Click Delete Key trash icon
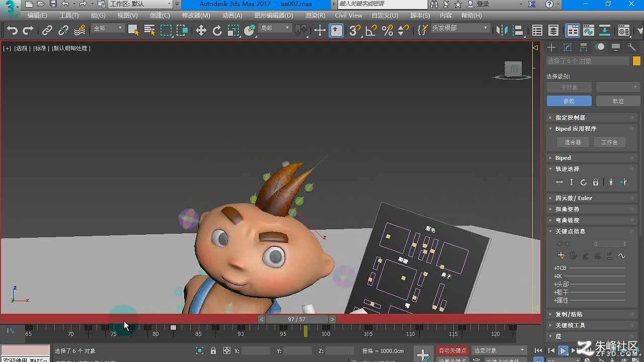644x362 pixels. (x=574, y=256)
